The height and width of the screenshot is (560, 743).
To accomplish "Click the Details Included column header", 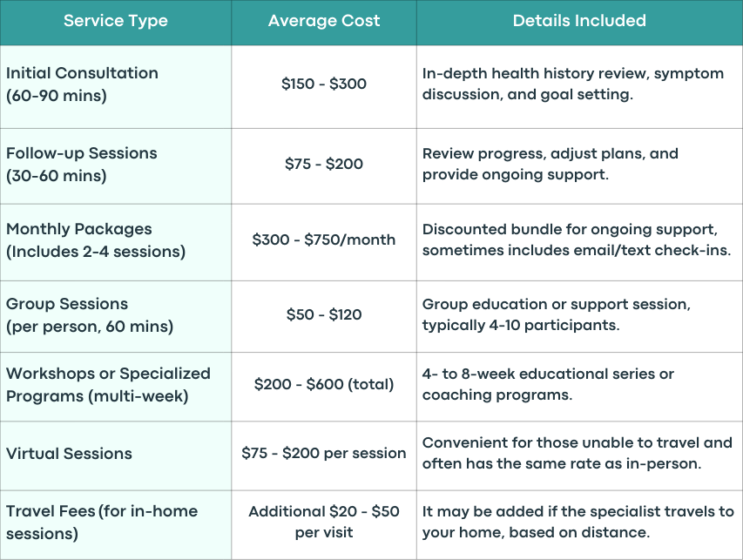I will [x=579, y=21].
